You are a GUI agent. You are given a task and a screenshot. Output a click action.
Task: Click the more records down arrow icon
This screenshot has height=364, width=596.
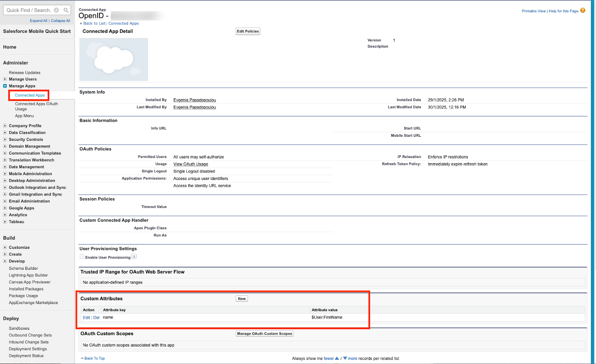[345, 358]
